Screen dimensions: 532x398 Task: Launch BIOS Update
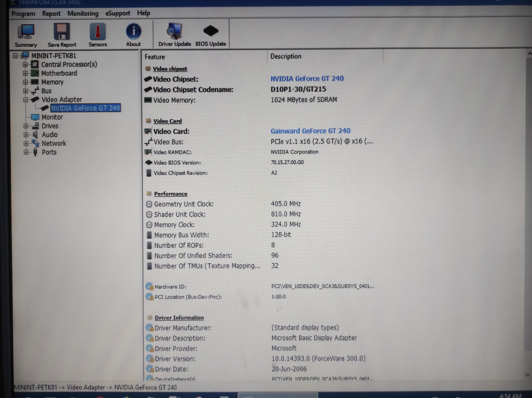tap(211, 32)
